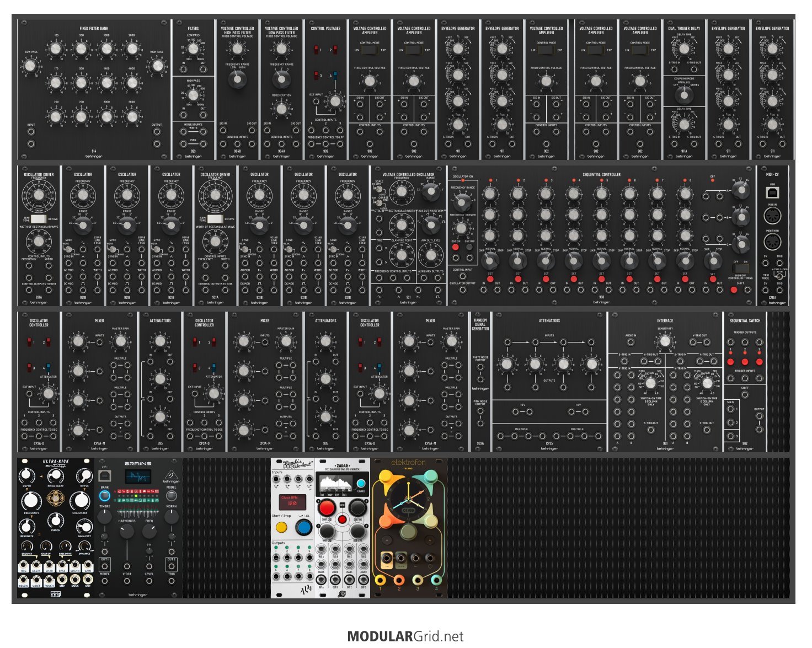Click the USB port on the MIDI-CV module
Viewport: 812px width, 648px height.
point(772,193)
